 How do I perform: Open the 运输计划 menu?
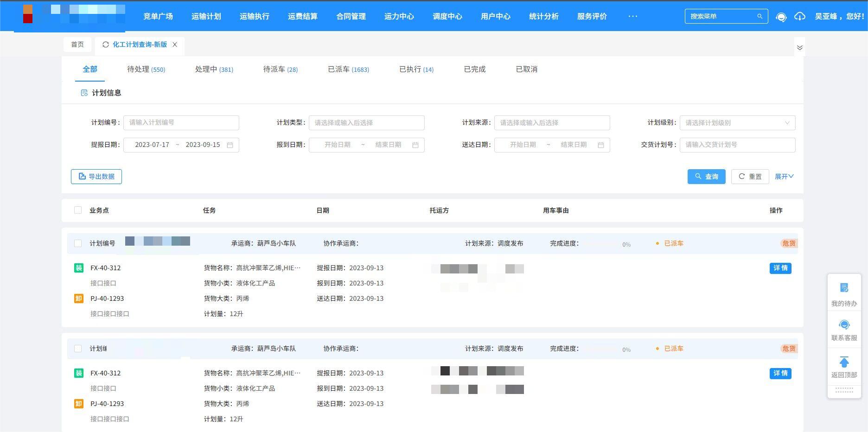(206, 16)
